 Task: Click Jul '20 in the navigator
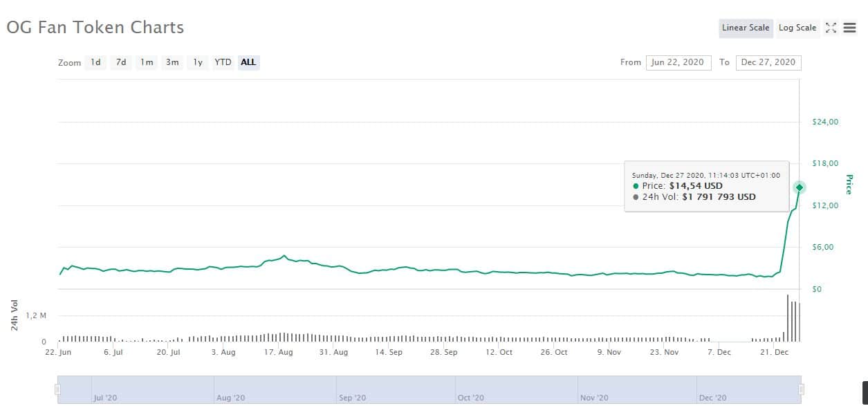[104, 398]
